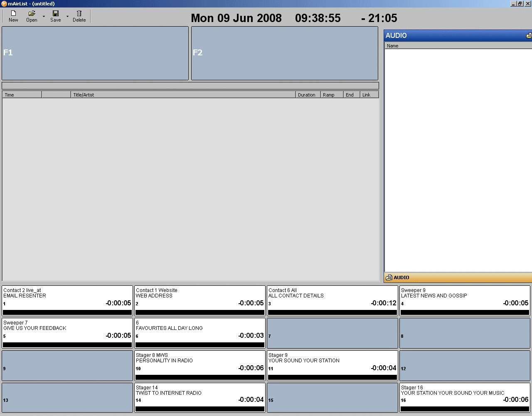Click the Duration column header
532x416 pixels.
pos(308,95)
